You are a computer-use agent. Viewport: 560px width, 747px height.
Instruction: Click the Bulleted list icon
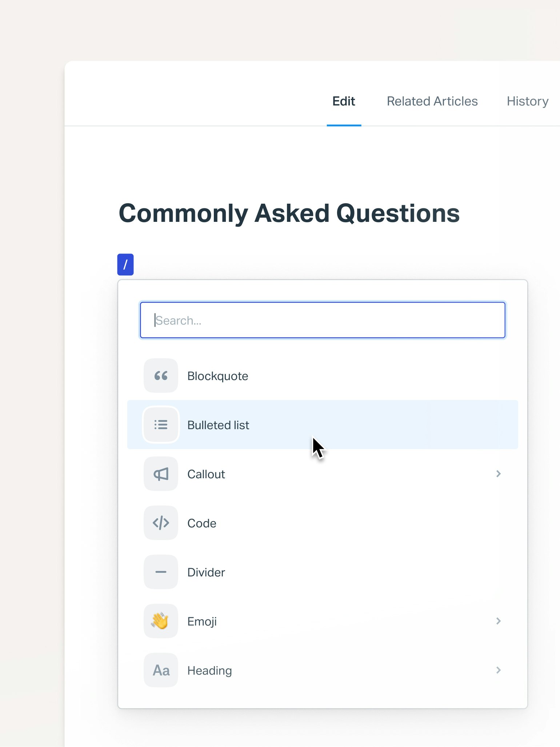click(x=161, y=425)
